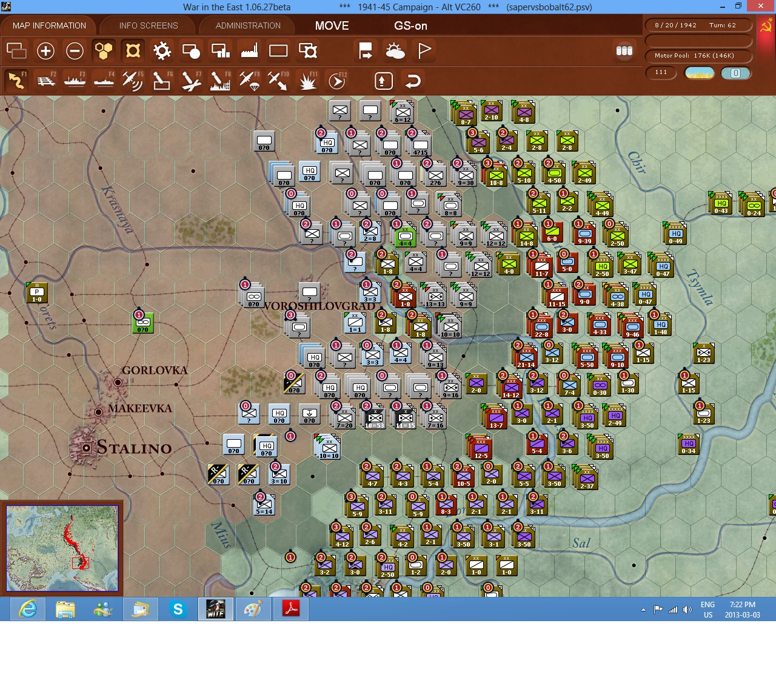Screen dimensions: 776x700
Task: Click the gear-shaped unit modes icon
Action: coord(162,50)
